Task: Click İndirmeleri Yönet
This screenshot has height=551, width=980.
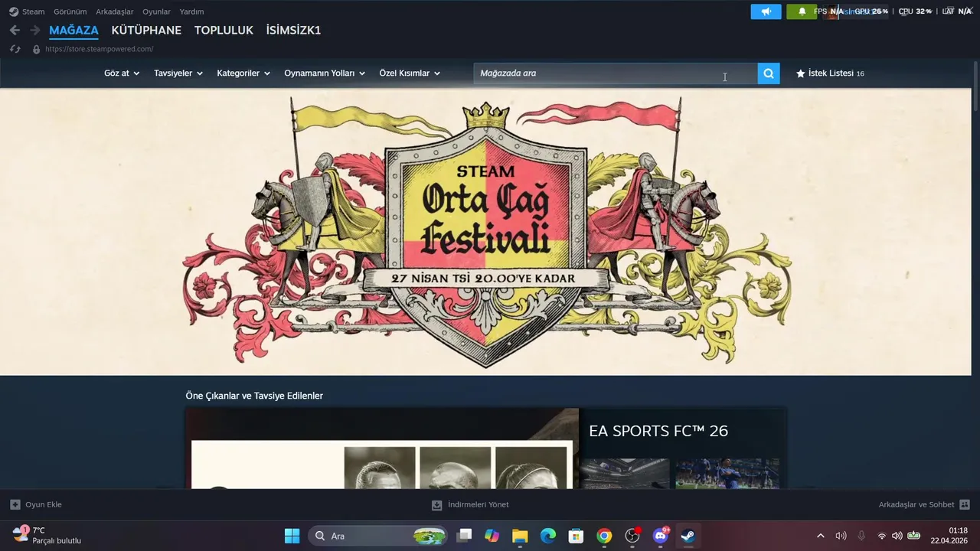Action: (x=470, y=505)
